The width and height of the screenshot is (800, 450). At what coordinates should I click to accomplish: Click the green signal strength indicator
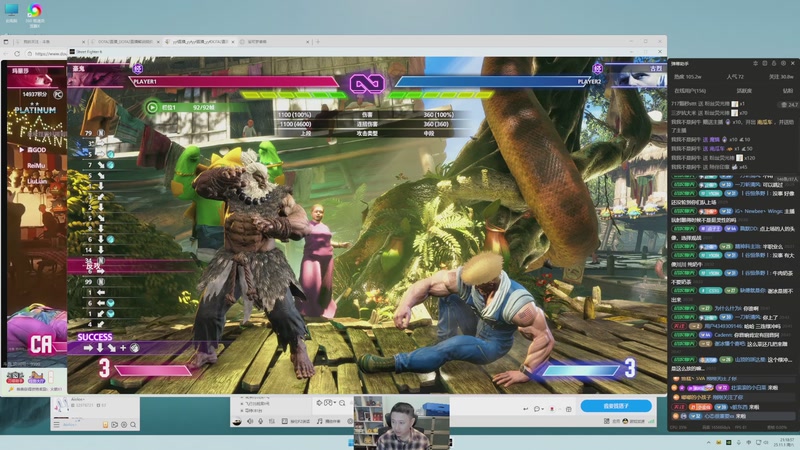tap(651, 421)
